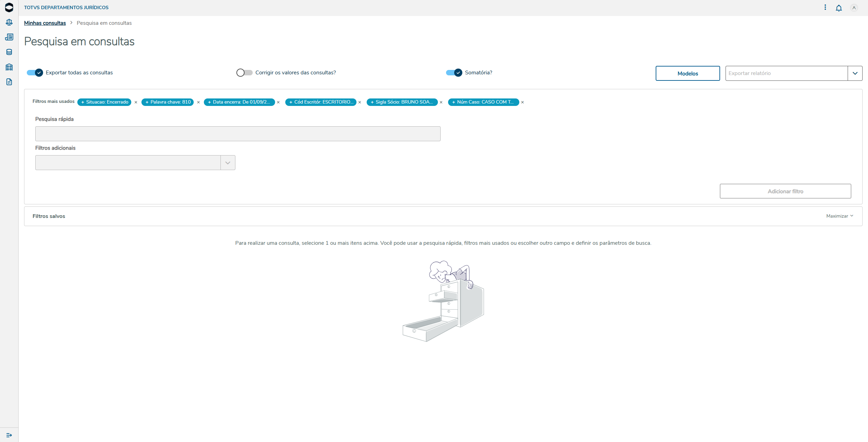
Task: Click the database stack sidebar icon
Action: point(9,52)
